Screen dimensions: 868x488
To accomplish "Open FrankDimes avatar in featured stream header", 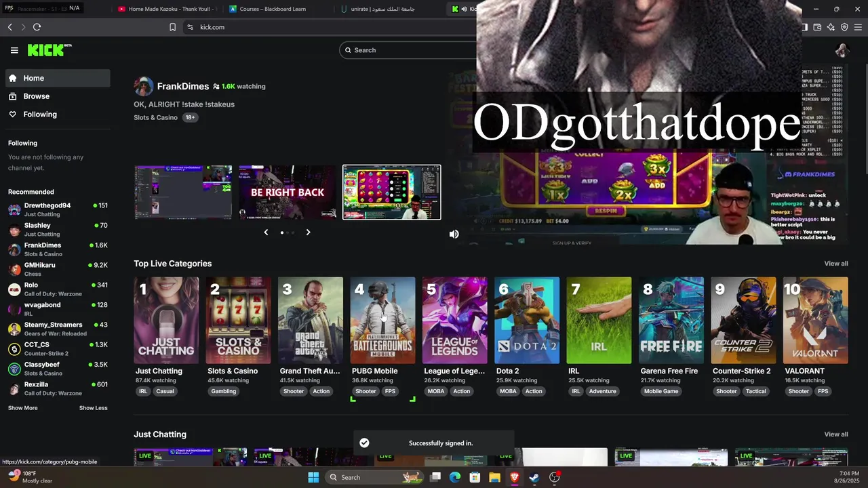I will 144,86.
